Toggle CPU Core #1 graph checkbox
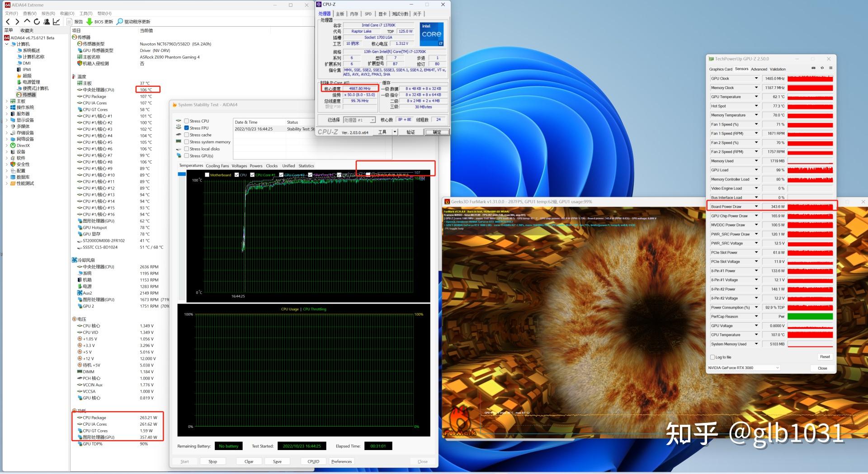868x474 pixels. click(x=252, y=175)
